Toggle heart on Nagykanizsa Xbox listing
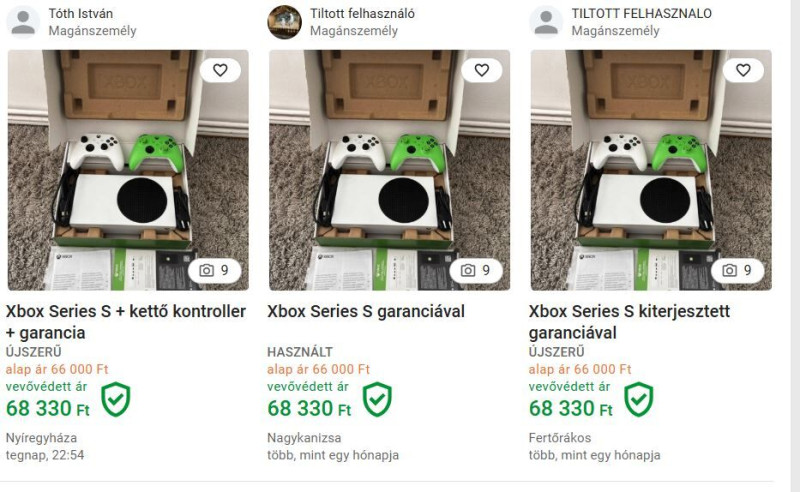The height and width of the screenshot is (492, 800). click(x=481, y=70)
